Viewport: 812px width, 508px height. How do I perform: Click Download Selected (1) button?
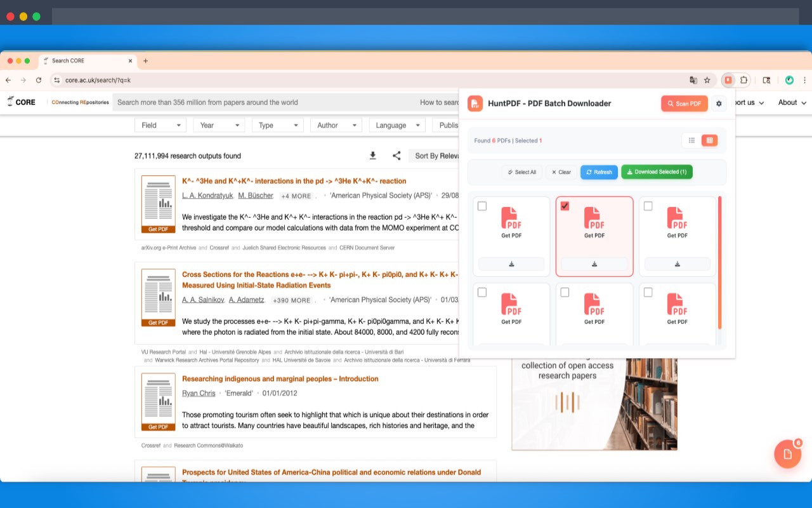657,172
